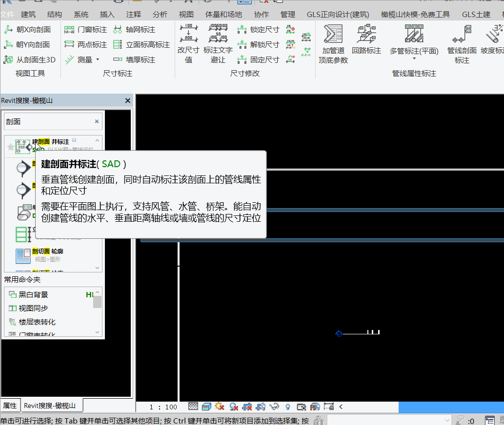
Task: Open the 管线剖面标注 tool
Action: tap(462, 44)
